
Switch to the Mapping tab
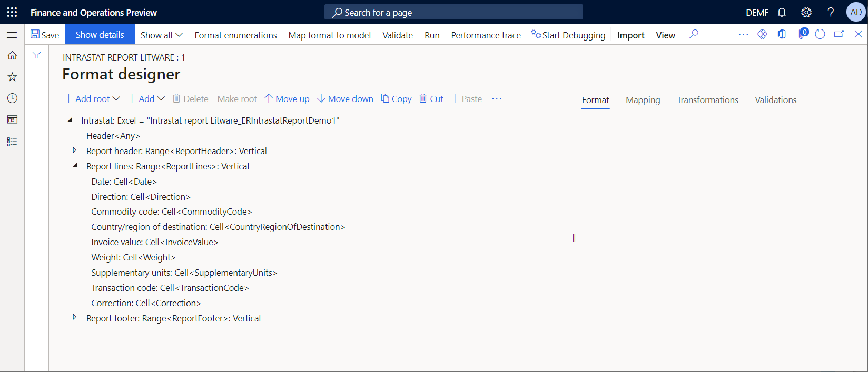[x=643, y=100]
